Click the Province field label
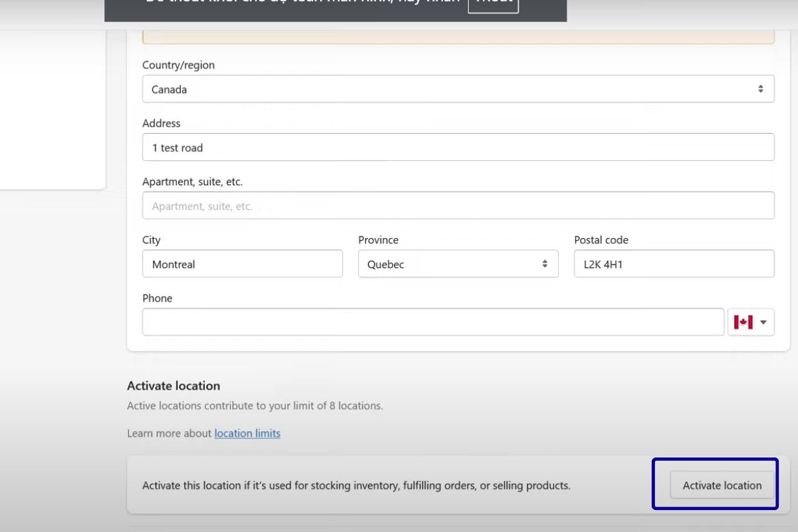 click(378, 240)
